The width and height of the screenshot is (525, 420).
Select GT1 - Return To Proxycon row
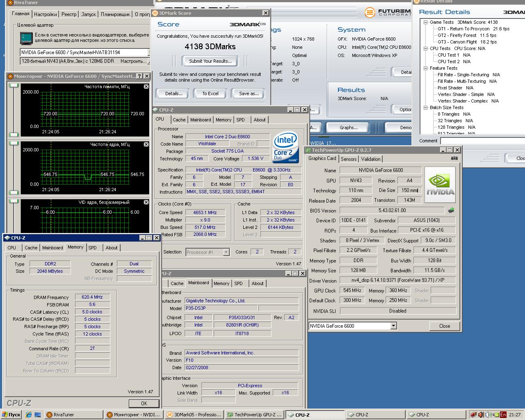(x=473, y=29)
